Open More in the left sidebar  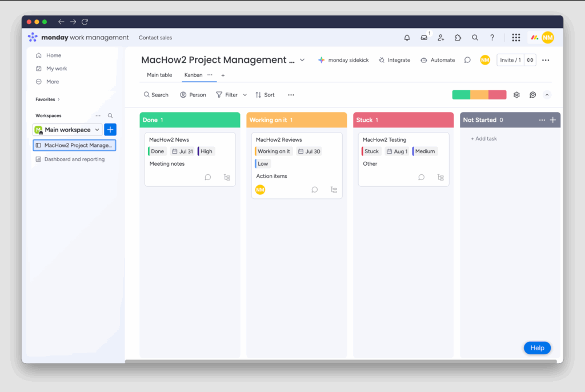(x=47, y=82)
